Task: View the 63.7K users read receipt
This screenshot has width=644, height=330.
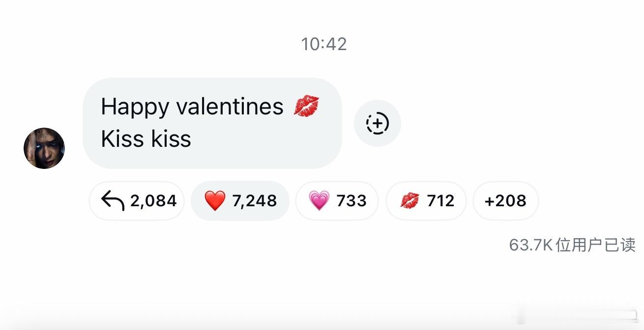Action: coord(572,245)
